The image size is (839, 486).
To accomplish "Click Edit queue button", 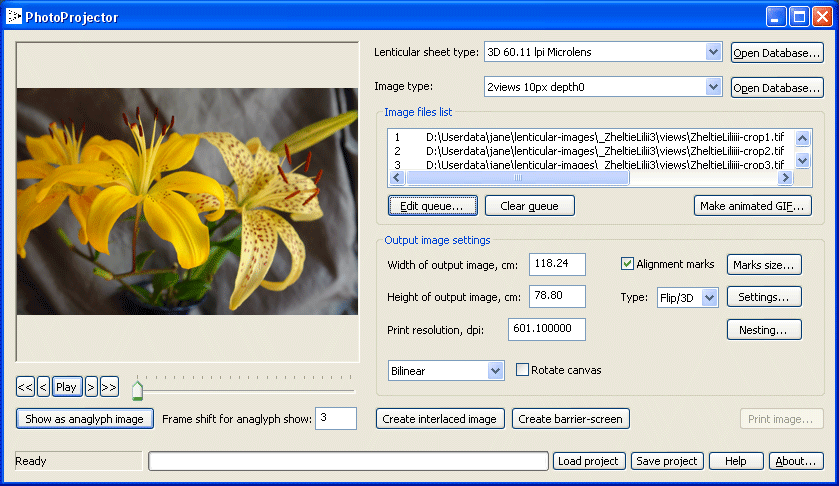I will coord(432,206).
